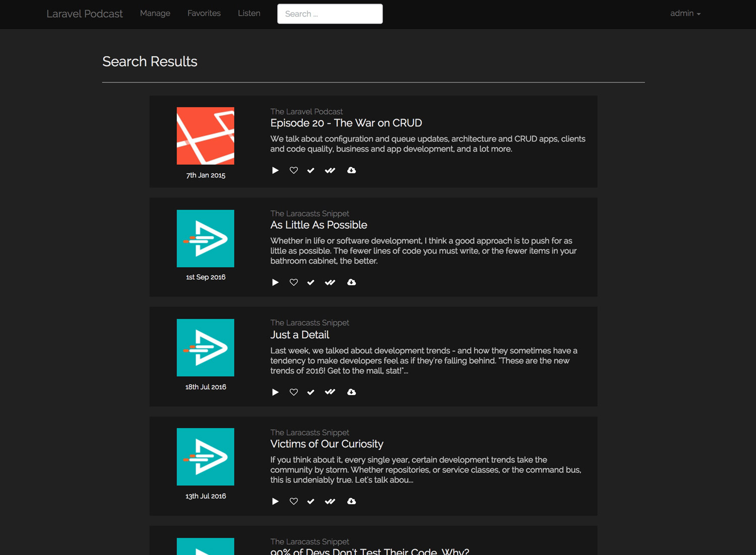
Task: Open the Listen page
Action: [x=249, y=14]
